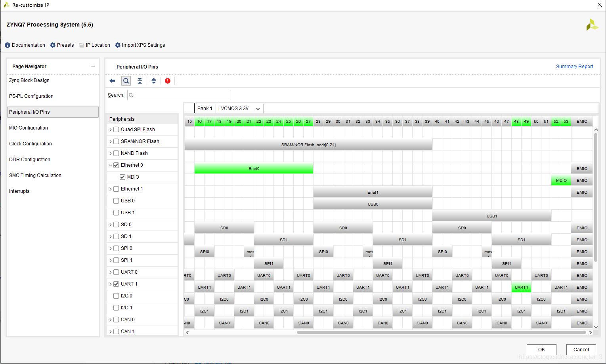Click the USB0 pin block

[373, 204]
